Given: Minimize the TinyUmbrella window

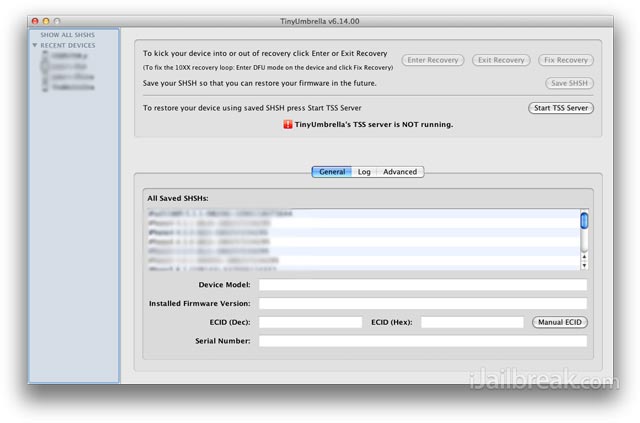Looking at the screenshot, I should click(46, 21).
